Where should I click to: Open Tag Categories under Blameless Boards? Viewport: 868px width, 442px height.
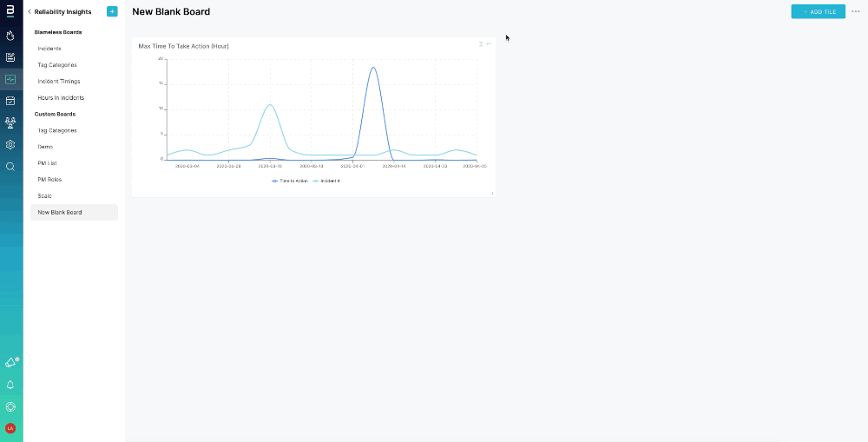pyautogui.click(x=57, y=65)
